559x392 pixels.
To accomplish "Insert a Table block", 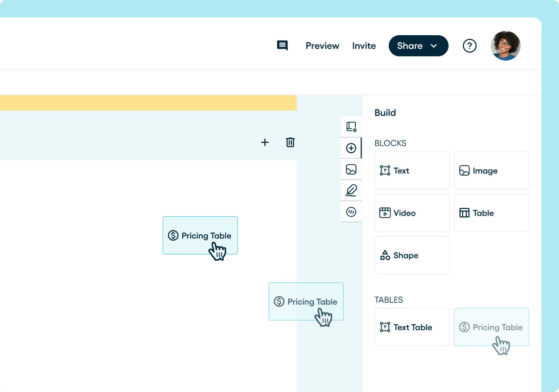I will [x=491, y=213].
